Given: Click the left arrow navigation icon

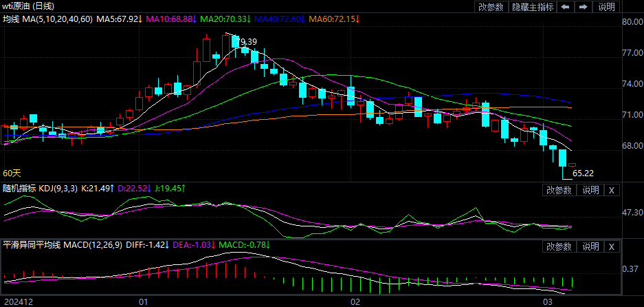Looking at the screenshot, I should 565,7.
